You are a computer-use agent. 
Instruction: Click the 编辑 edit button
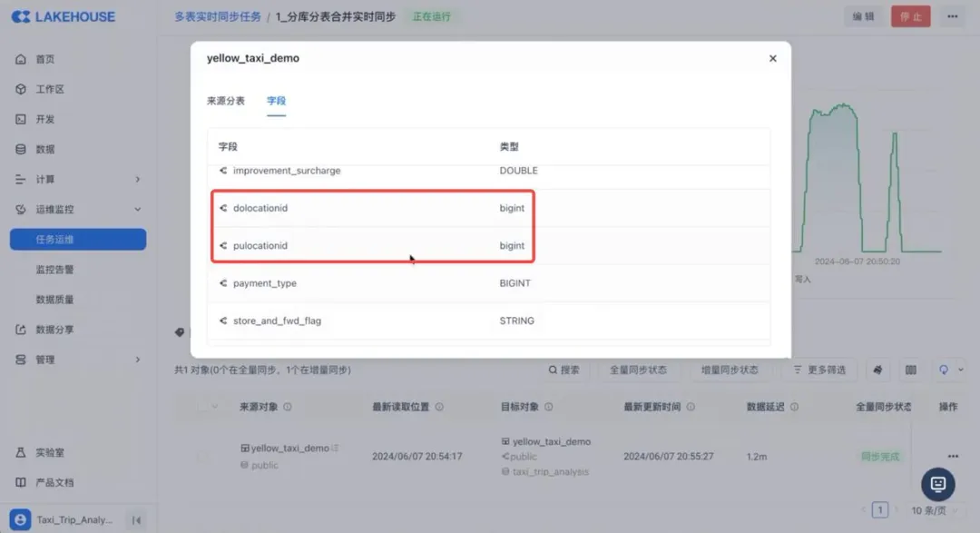863,16
